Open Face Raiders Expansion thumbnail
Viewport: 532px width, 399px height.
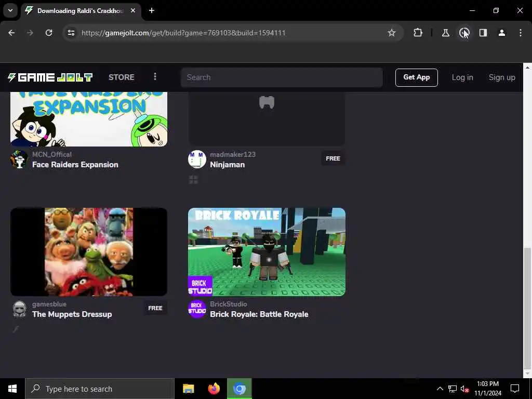[89, 119]
